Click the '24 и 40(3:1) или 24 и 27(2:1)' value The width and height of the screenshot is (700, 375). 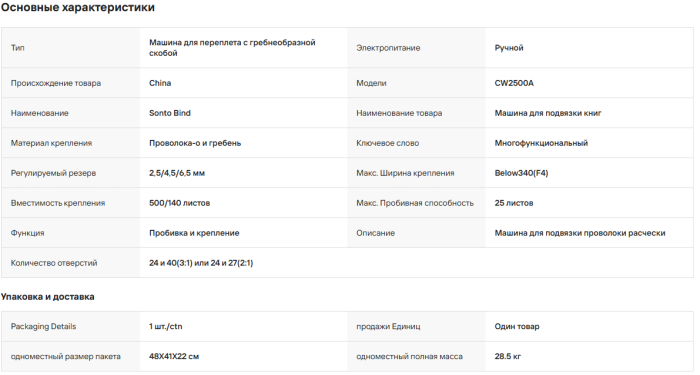coord(201,263)
